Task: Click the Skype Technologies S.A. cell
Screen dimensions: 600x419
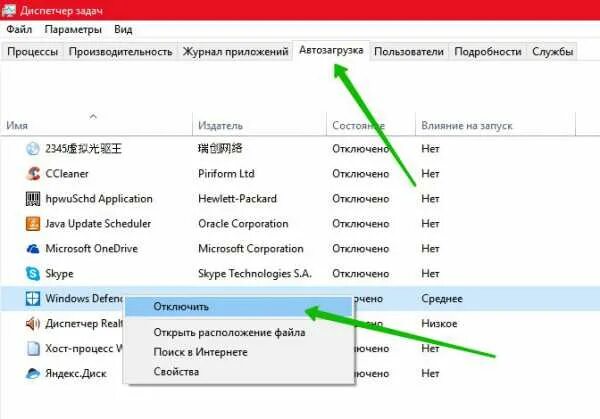Action: (x=255, y=274)
